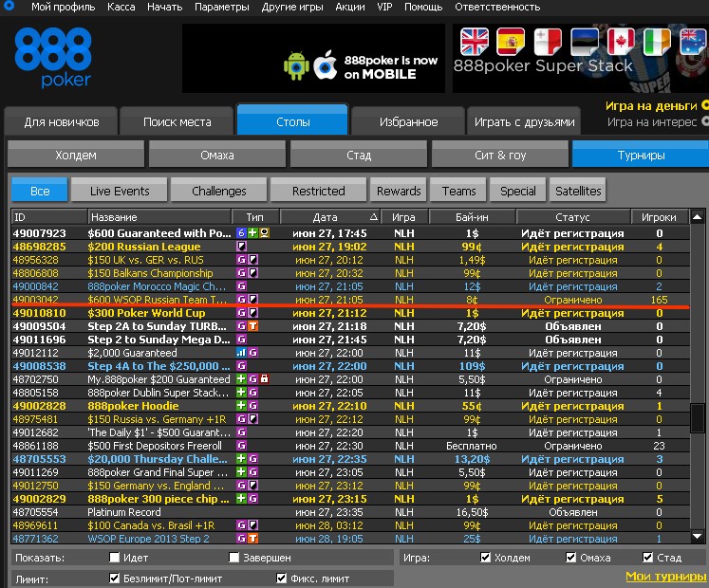Open the Мои турниры link

665,577
